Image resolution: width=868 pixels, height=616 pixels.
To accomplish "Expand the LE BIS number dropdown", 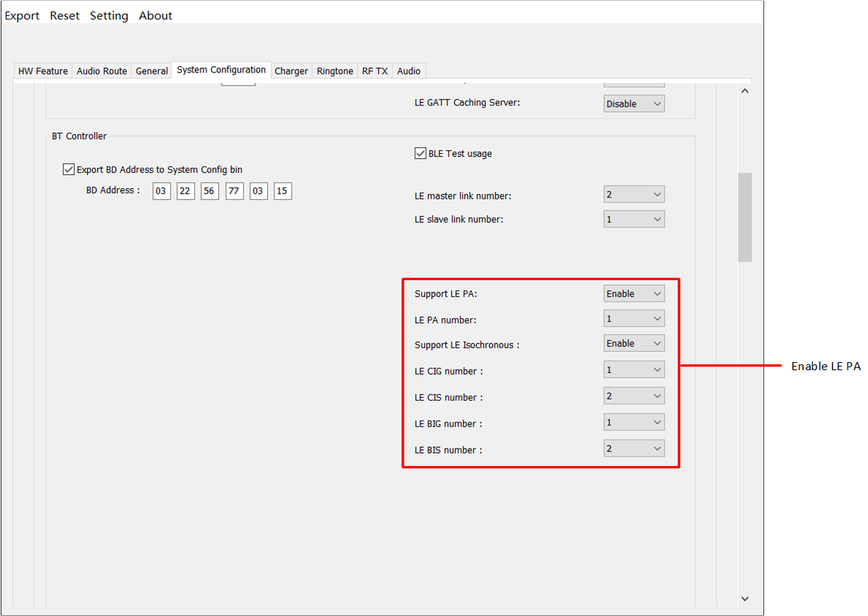I will (x=634, y=448).
